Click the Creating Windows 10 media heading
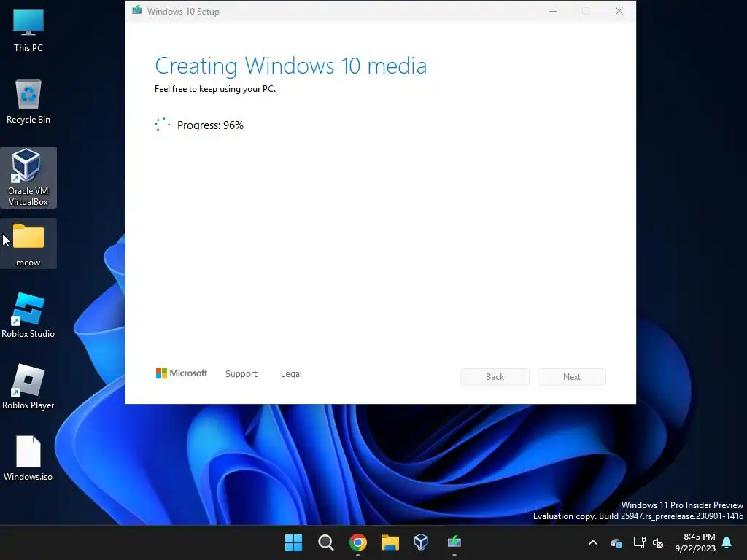The height and width of the screenshot is (560, 747). click(x=290, y=66)
